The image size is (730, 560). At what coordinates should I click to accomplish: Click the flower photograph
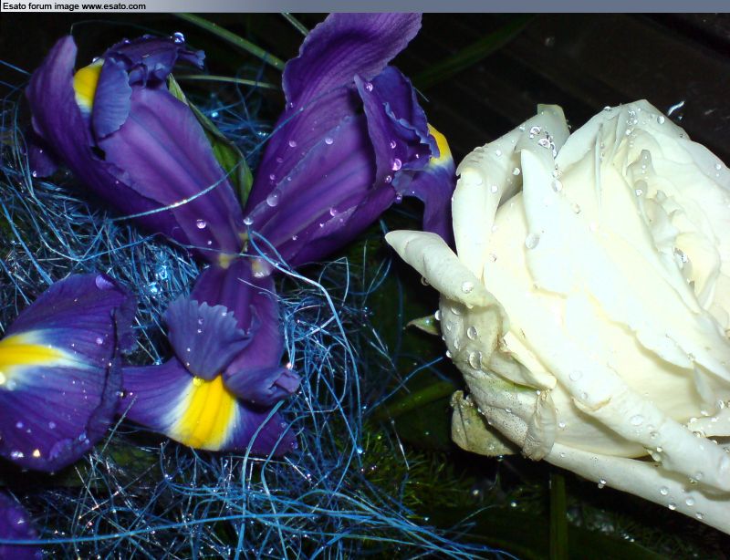tap(365, 286)
